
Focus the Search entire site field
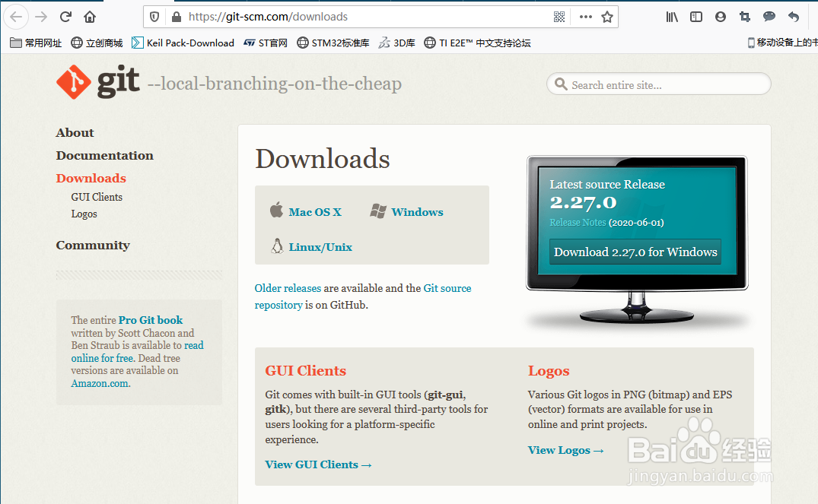(x=659, y=84)
